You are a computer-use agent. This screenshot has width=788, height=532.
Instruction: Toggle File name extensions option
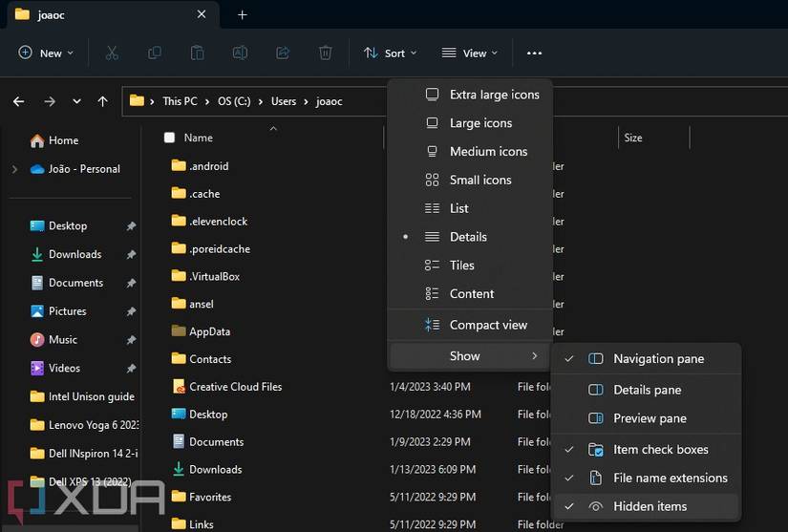670,478
